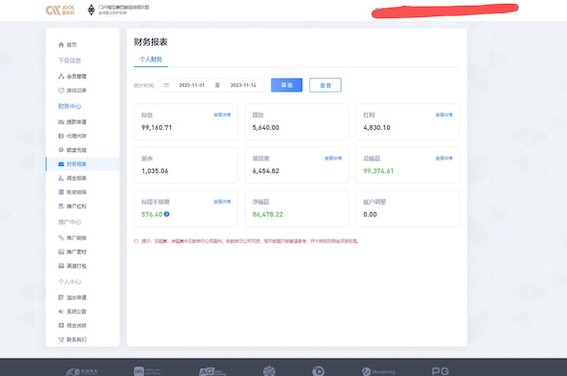Click the 代理代存 sidebar icon
The height and width of the screenshot is (376, 567).
[61, 136]
